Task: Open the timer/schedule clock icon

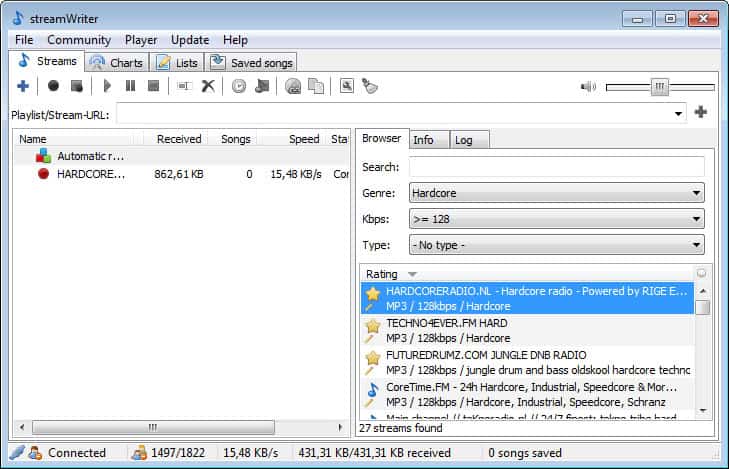Action: (x=239, y=86)
